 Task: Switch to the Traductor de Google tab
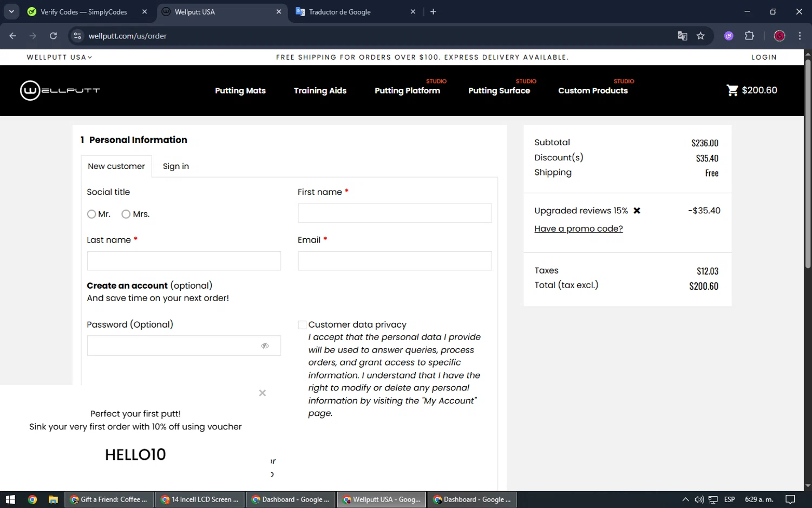[x=340, y=11]
